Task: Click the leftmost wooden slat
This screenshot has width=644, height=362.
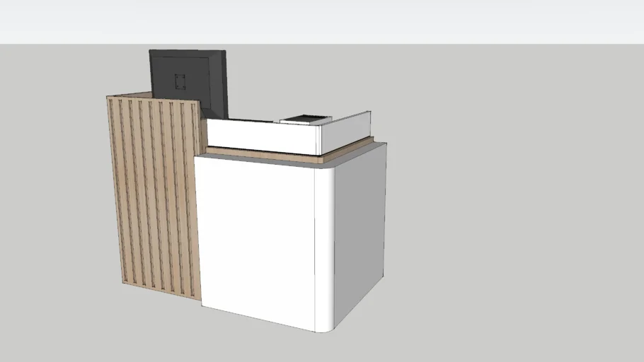Action: click(113, 191)
